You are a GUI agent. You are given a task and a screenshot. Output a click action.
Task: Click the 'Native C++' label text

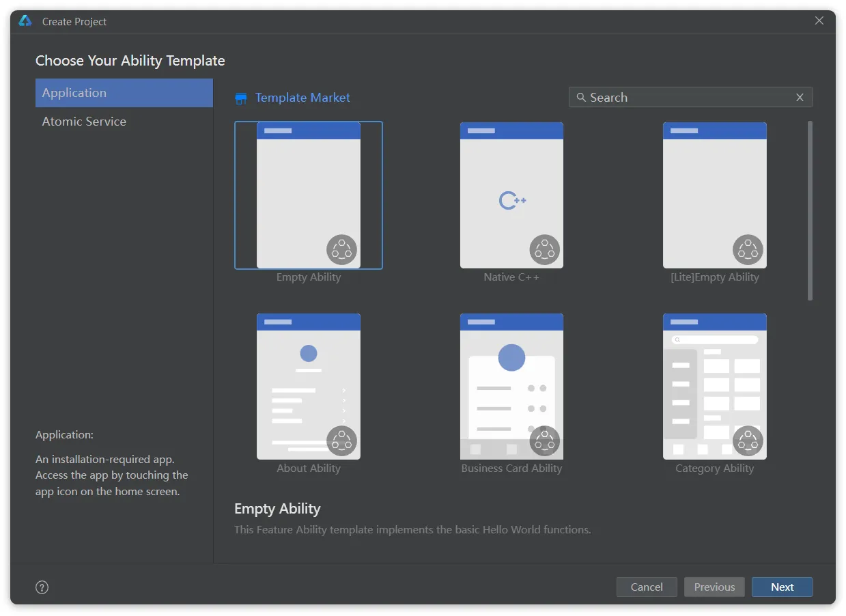511,277
